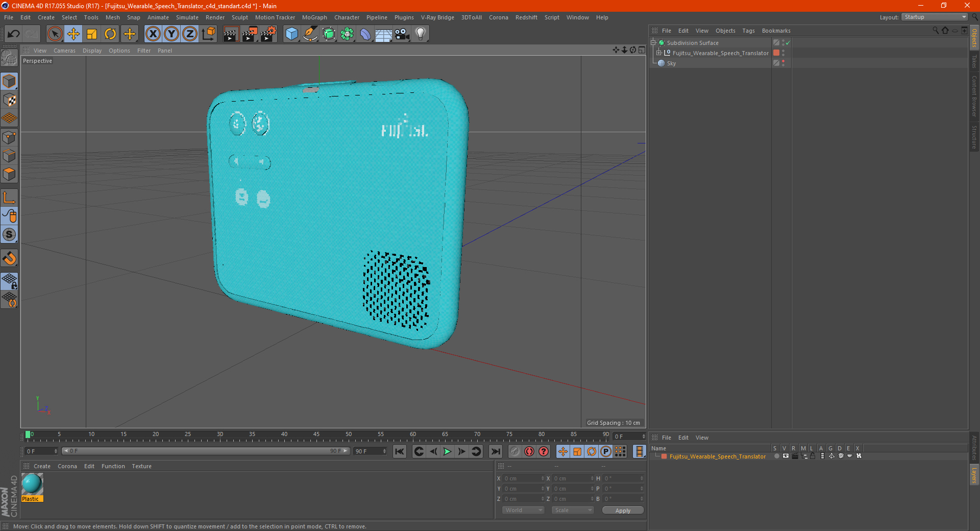Click the Undo arrow icon

click(x=14, y=34)
